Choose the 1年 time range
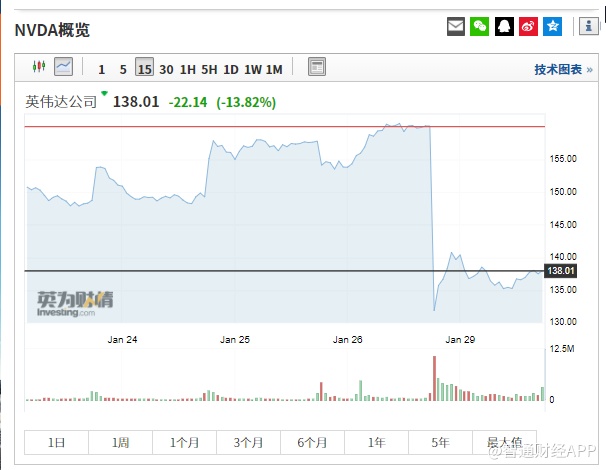Screen dimensions: 606x470 point(376,442)
